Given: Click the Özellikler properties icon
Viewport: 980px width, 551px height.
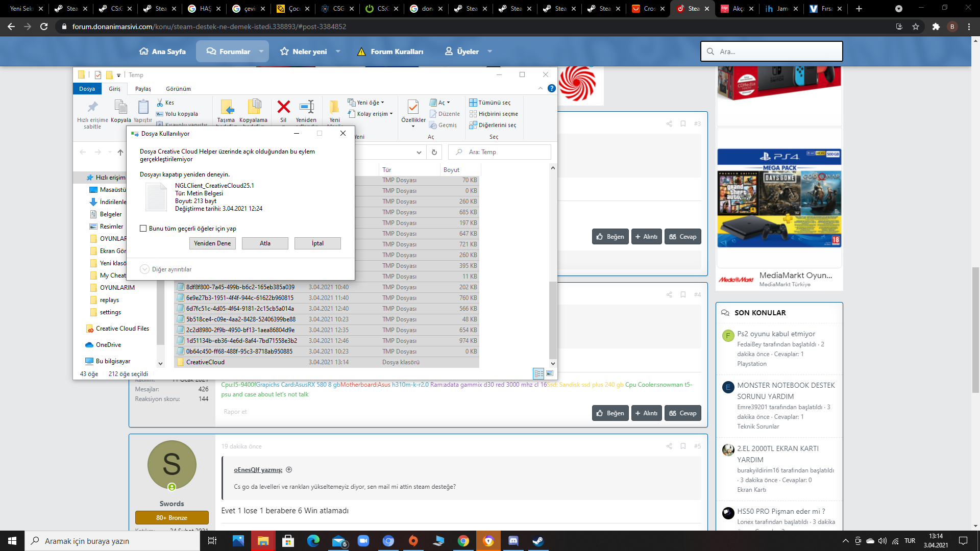Looking at the screenshot, I should click(x=413, y=108).
